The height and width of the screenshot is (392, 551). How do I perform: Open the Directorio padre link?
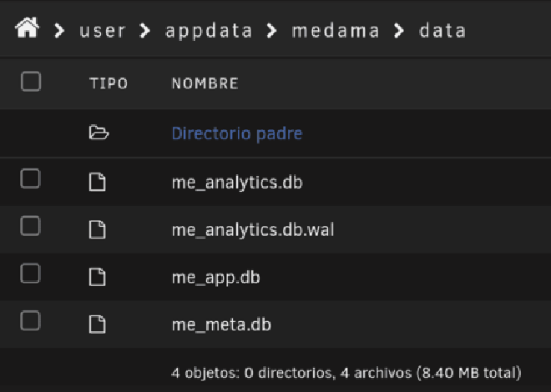point(237,133)
